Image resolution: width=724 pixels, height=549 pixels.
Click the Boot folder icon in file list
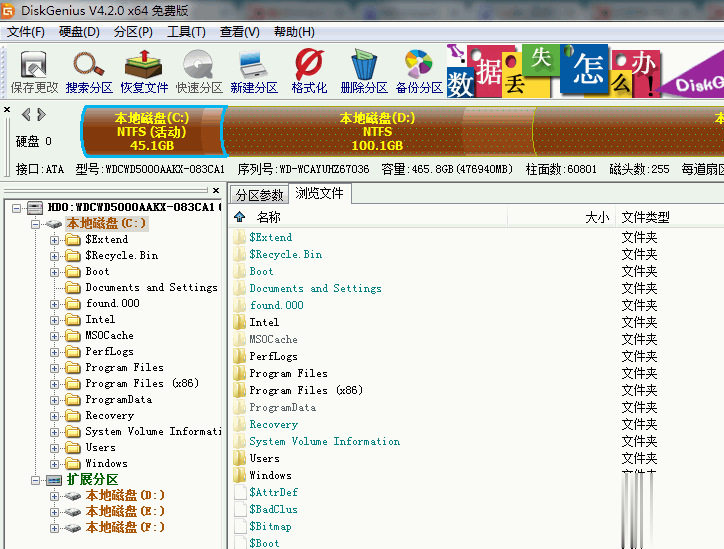(x=239, y=271)
